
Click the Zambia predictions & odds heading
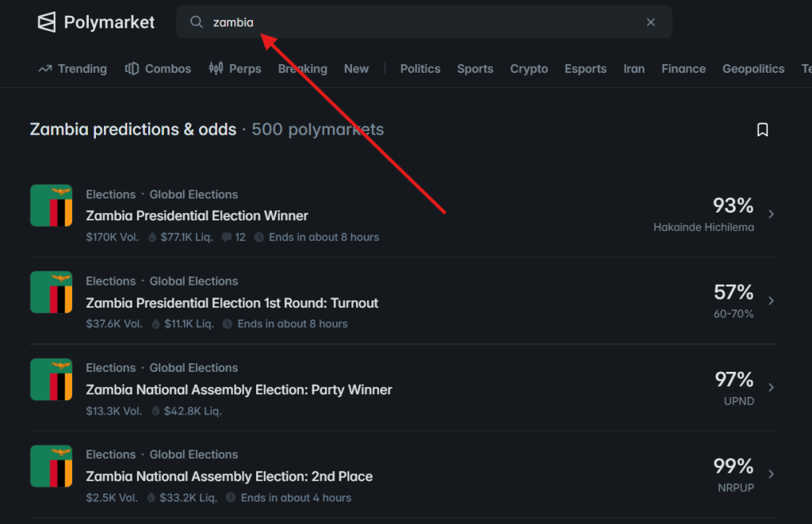pyautogui.click(x=133, y=129)
